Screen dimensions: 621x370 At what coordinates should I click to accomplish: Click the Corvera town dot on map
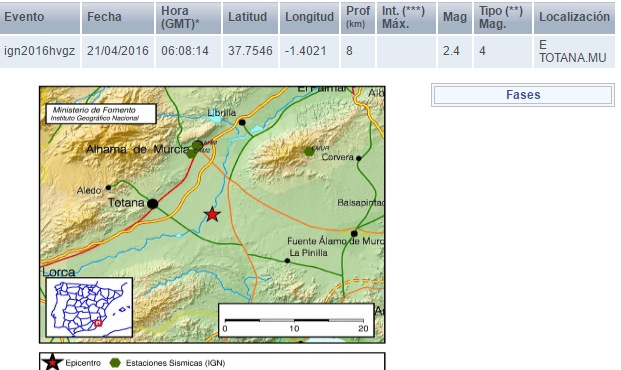point(358,158)
